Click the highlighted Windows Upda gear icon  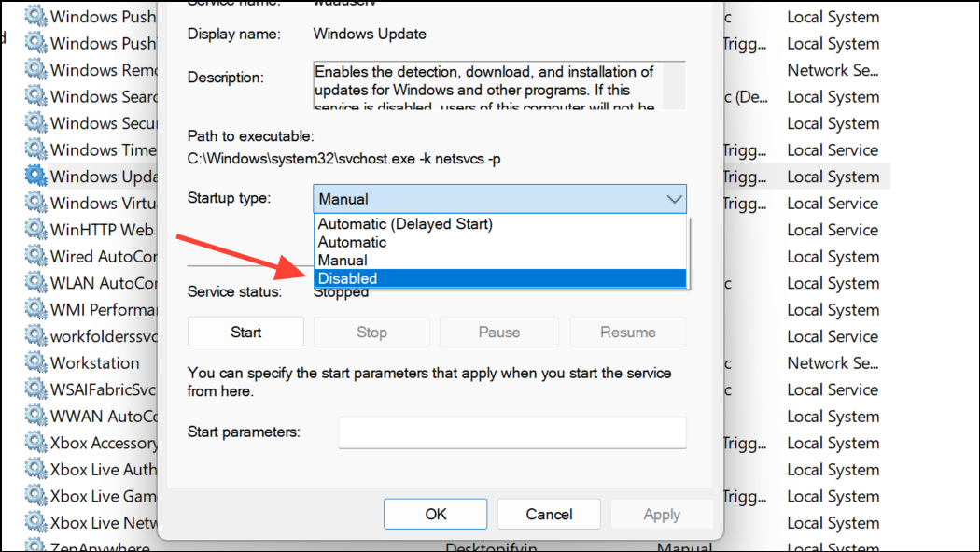tap(35, 177)
